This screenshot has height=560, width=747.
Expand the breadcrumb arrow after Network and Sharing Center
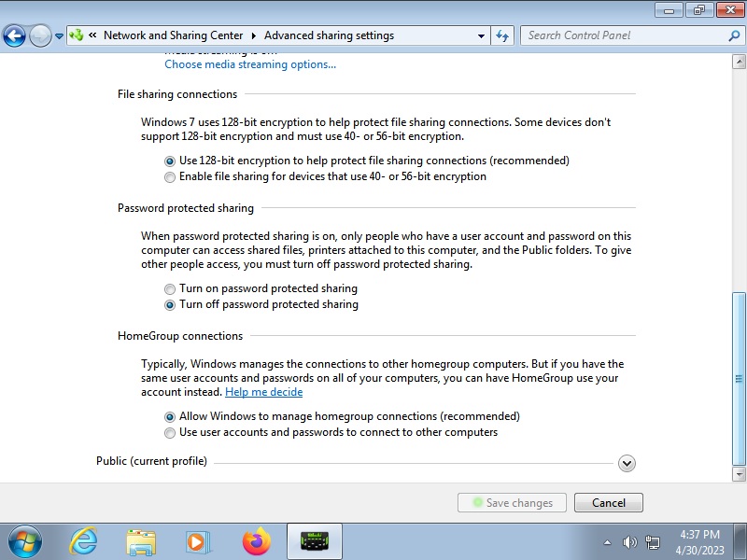click(253, 35)
